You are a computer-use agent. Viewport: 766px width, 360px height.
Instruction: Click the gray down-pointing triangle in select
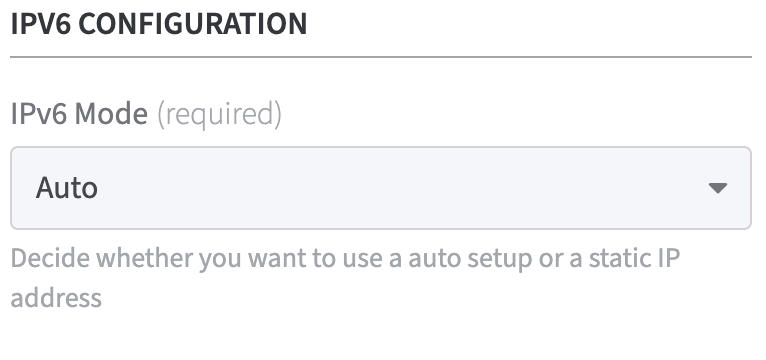pyautogui.click(x=718, y=188)
